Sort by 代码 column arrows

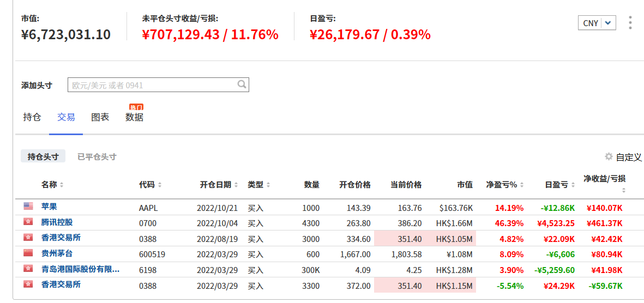(160, 185)
